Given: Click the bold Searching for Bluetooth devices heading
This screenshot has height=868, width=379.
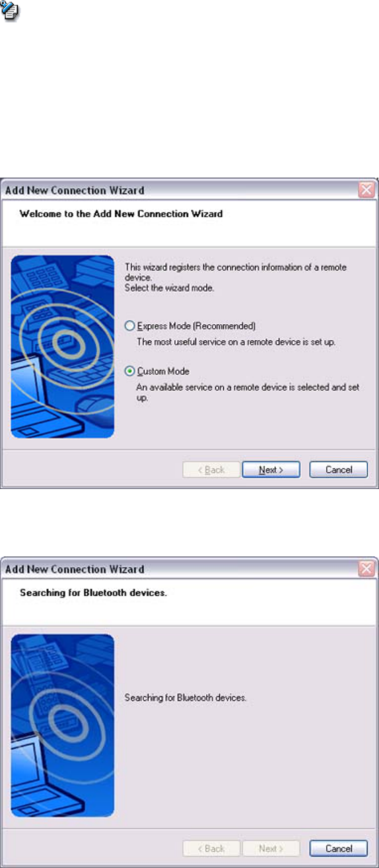Looking at the screenshot, I should 93,592.
